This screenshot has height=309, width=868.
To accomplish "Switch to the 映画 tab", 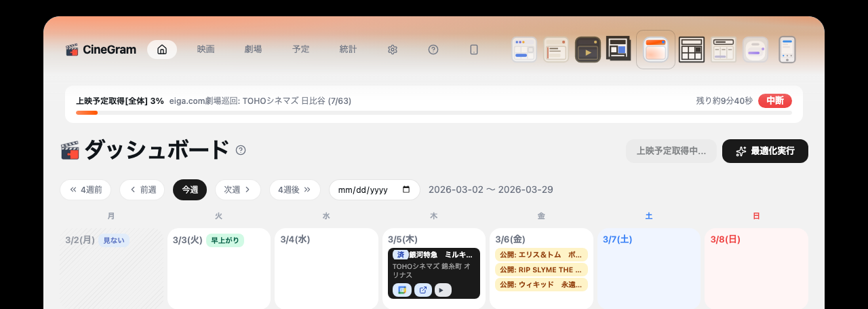I will click(206, 50).
